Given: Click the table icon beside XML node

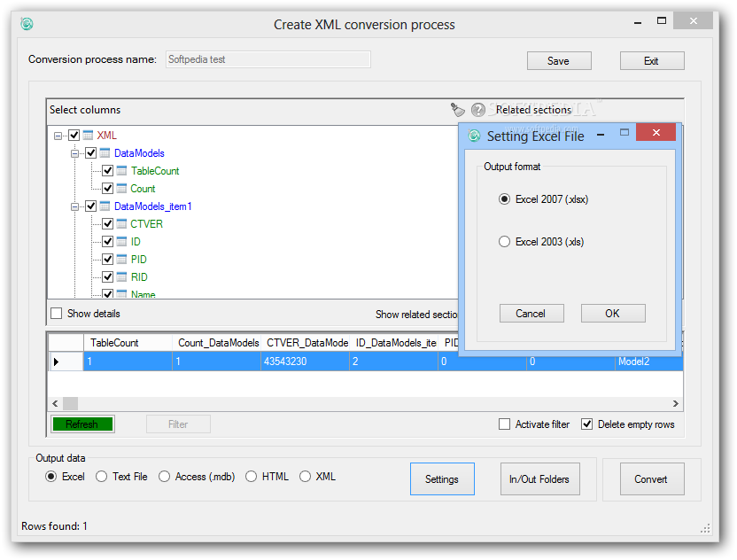Looking at the screenshot, I should pyautogui.click(x=88, y=136).
